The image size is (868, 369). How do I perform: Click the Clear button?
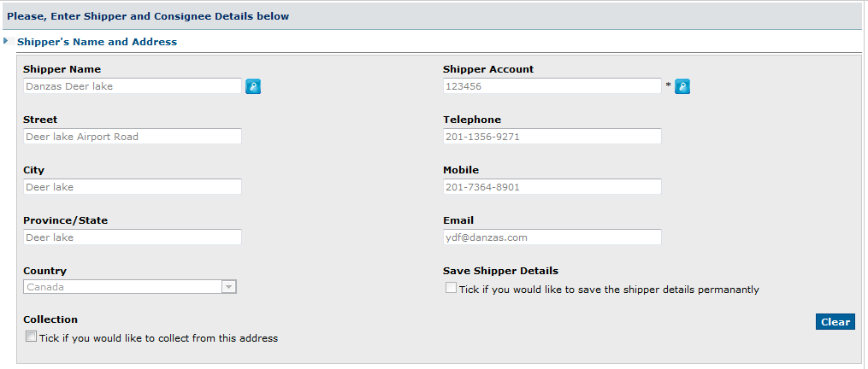tap(835, 322)
